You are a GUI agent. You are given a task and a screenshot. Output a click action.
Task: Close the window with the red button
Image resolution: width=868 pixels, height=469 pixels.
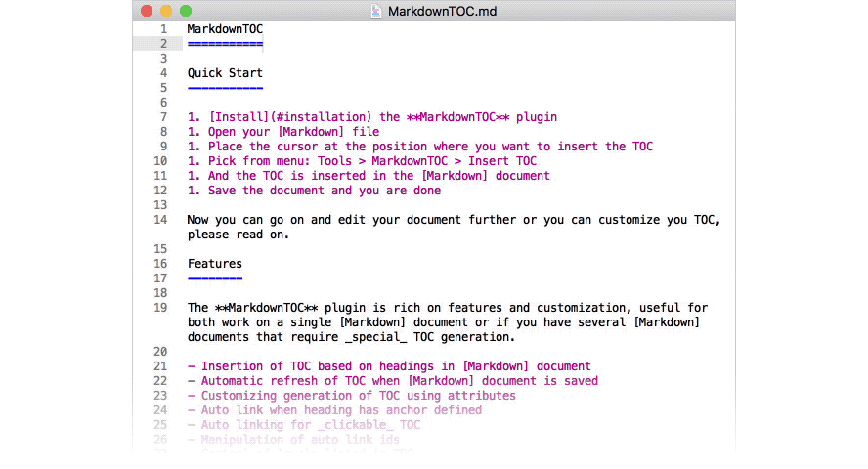tap(147, 11)
